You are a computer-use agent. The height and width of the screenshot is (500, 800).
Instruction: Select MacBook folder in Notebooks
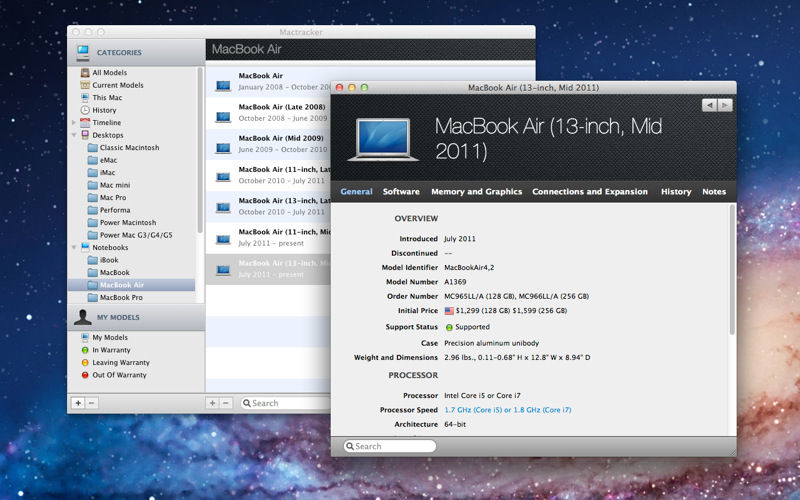click(92, 272)
